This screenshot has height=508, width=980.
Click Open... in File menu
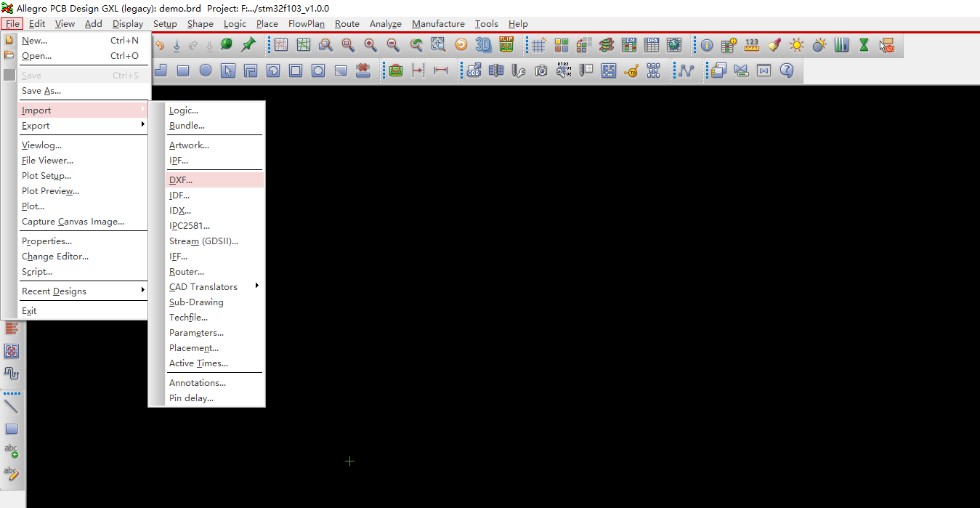click(83, 56)
